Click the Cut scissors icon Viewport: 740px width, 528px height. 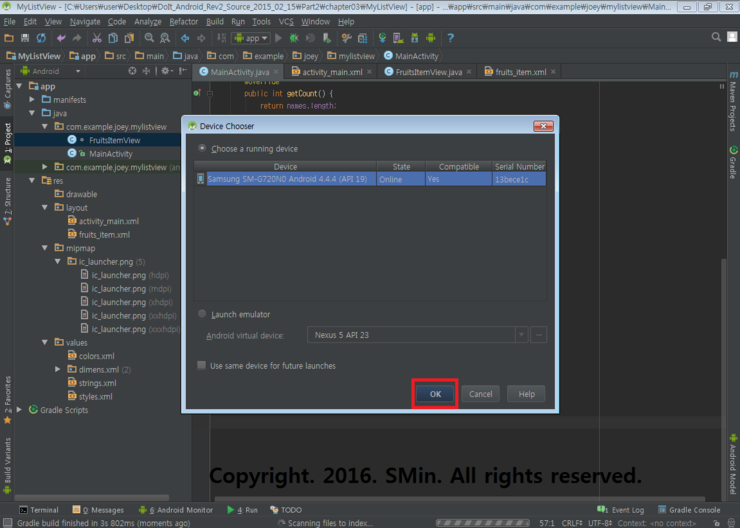pyautogui.click(x=97, y=38)
